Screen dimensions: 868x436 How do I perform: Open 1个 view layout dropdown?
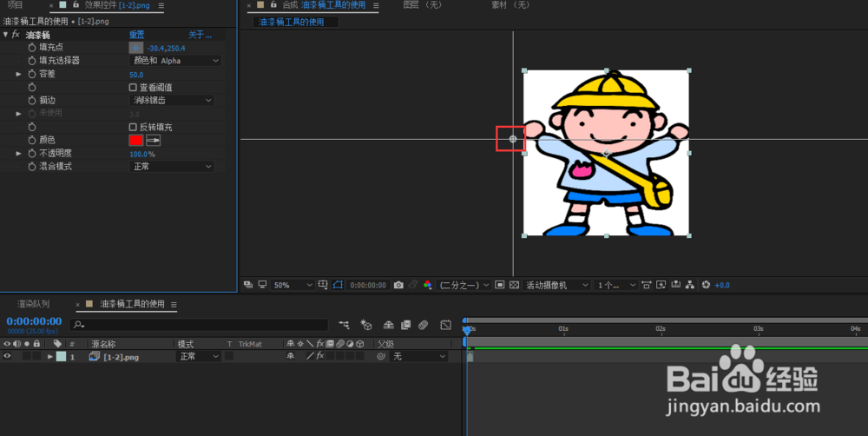tap(616, 285)
